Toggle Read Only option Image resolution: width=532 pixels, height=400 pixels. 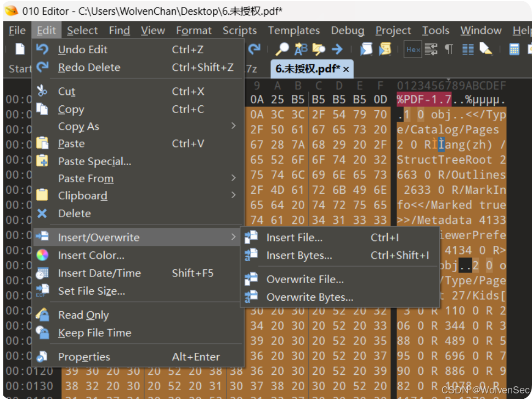click(x=138, y=315)
